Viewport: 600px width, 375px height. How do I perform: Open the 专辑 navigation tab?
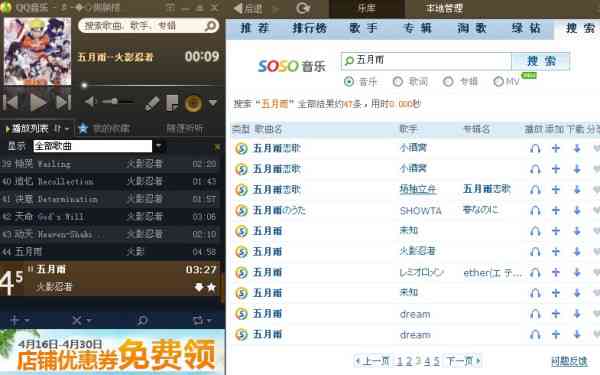(x=418, y=28)
